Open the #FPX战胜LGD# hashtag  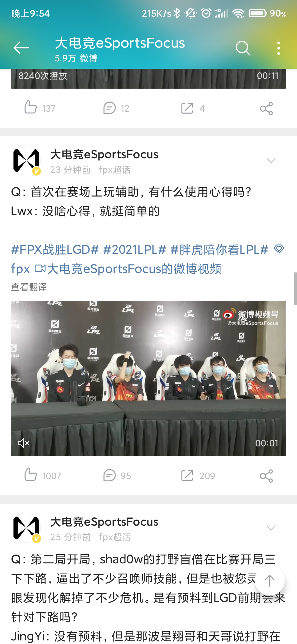point(55,250)
